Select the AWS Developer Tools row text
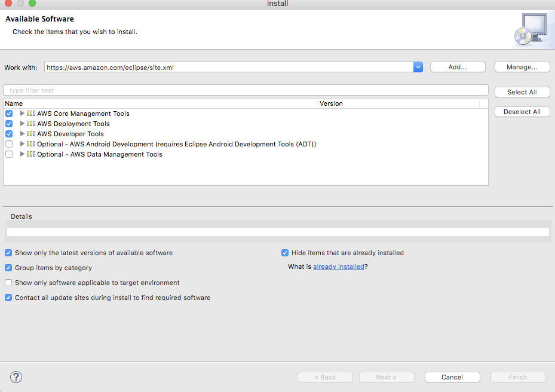This screenshot has width=555, height=392. [70, 134]
